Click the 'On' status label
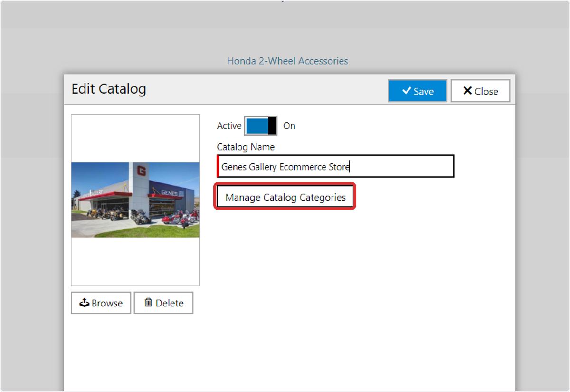Viewport: 570px width, 392px height. (289, 126)
